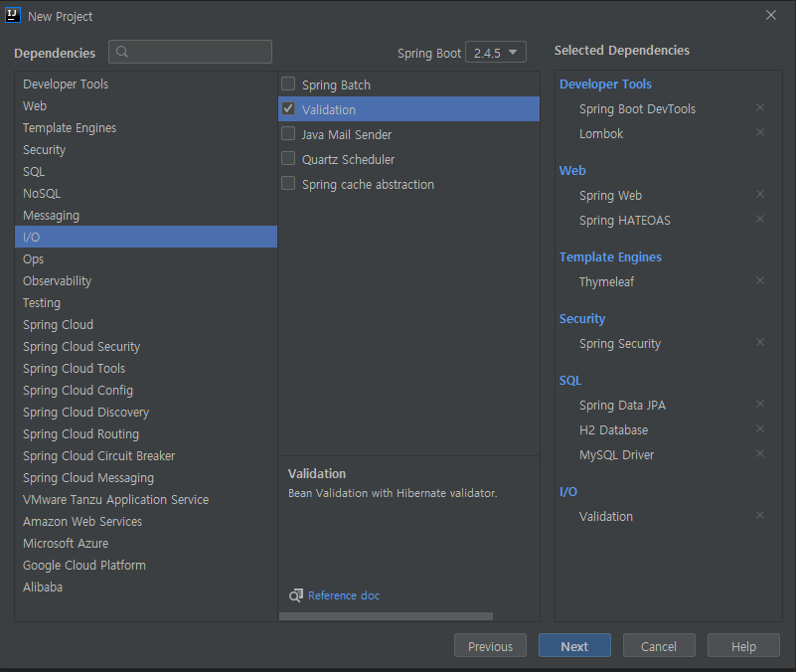Viewport: 796px width, 672px height.
Task: Remove MySQL Driver from selected dependencies
Action: point(760,453)
